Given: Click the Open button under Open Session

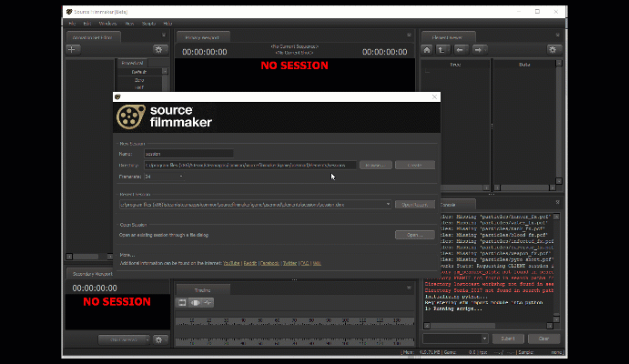Looking at the screenshot, I should tap(415, 235).
